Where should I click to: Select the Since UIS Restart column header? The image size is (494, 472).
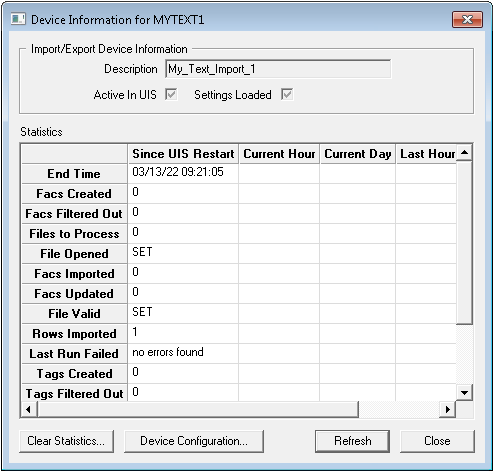point(183,154)
